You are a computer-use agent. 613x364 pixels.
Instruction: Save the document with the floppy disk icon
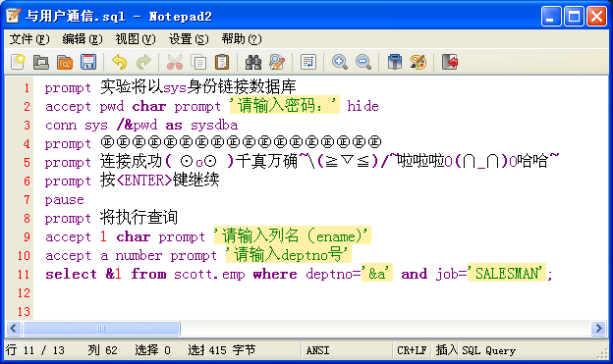(x=88, y=62)
